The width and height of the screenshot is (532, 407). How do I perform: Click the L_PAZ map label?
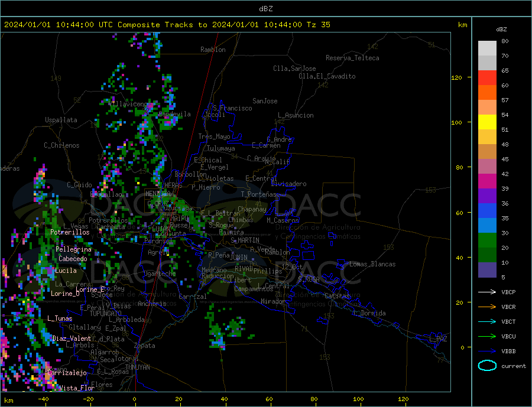click(x=439, y=339)
